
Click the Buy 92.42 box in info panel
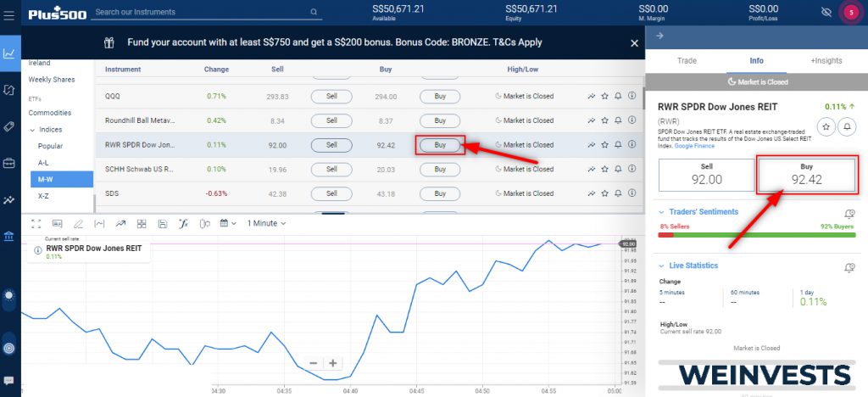[x=807, y=175]
